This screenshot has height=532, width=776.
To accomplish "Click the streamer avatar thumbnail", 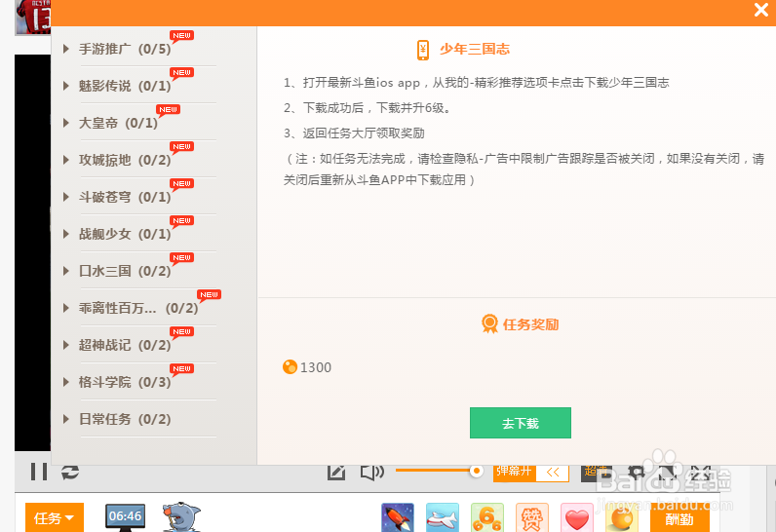I will (33, 17).
